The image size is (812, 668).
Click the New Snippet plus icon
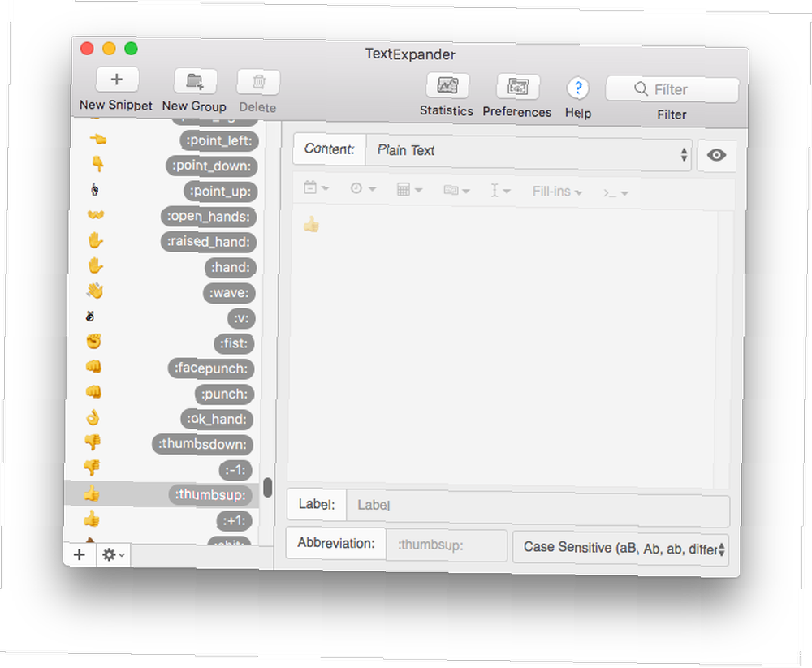117,80
